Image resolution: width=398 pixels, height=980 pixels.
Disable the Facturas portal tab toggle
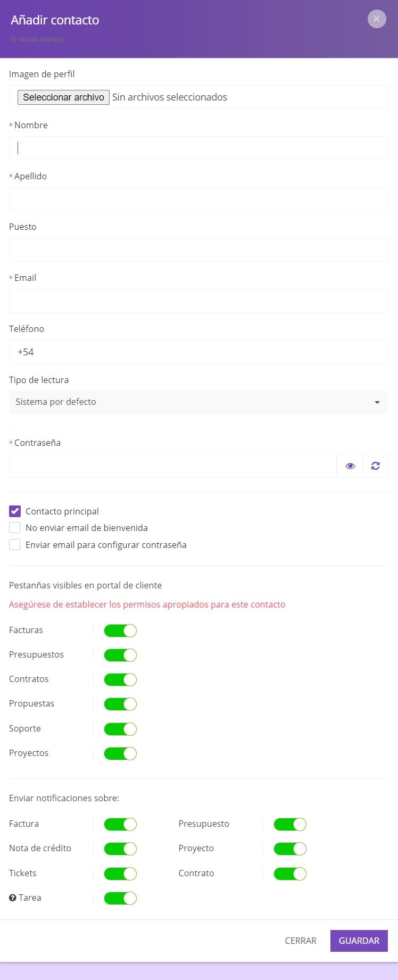(120, 630)
